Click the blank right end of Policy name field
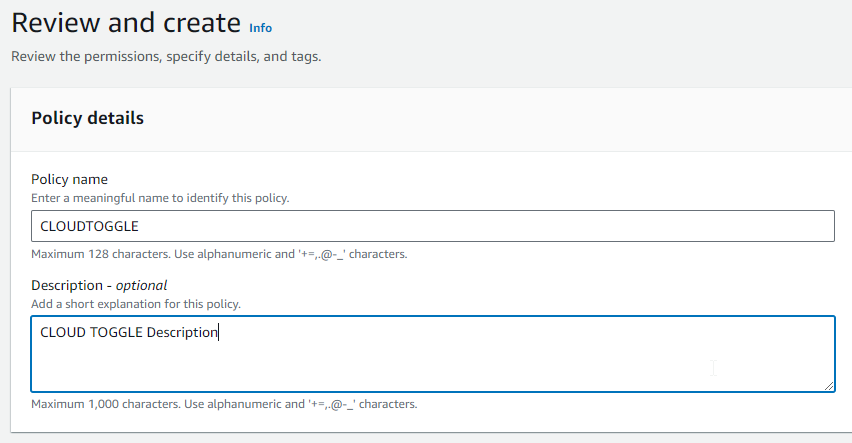Image resolution: width=852 pixels, height=443 pixels. [x=700, y=226]
